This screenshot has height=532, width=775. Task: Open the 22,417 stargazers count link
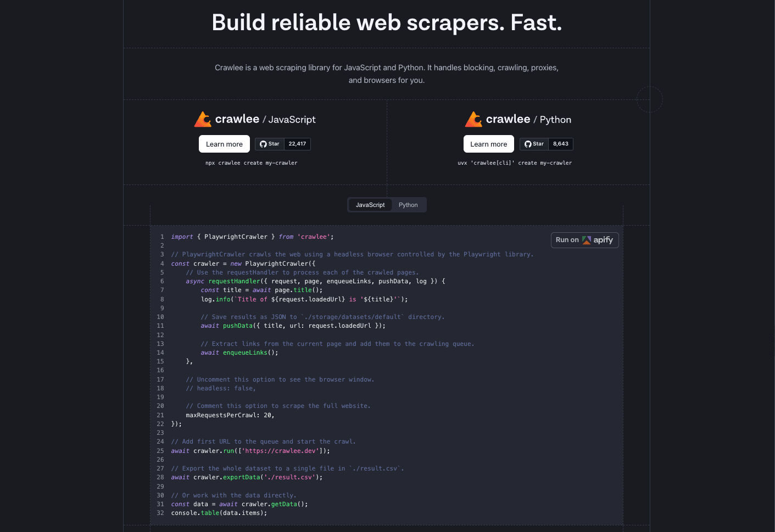coord(297,144)
